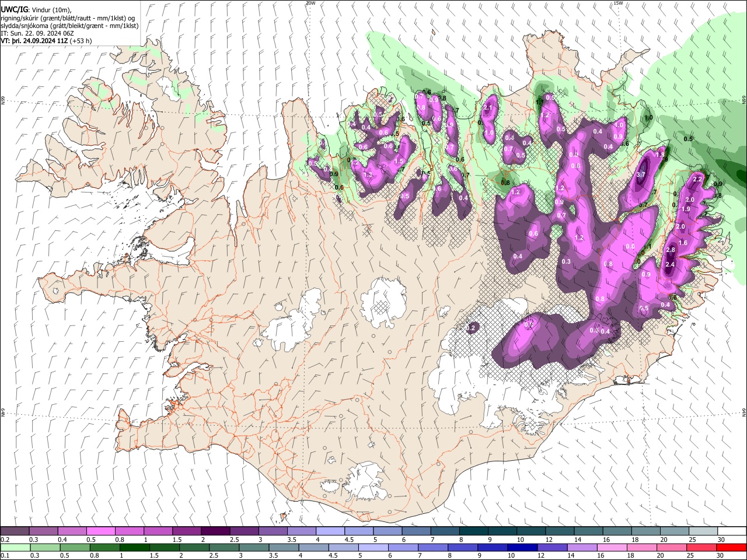Image resolution: width=747 pixels, height=560 pixels.
Task: Click the dusky purple 0.2 swatch, top legend row
Action: point(15,531)
